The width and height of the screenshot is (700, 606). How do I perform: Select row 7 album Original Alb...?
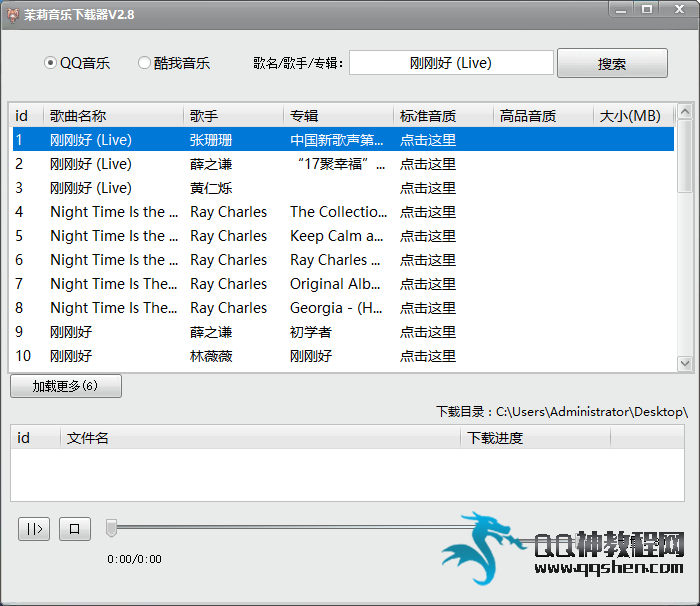[335, 284]
